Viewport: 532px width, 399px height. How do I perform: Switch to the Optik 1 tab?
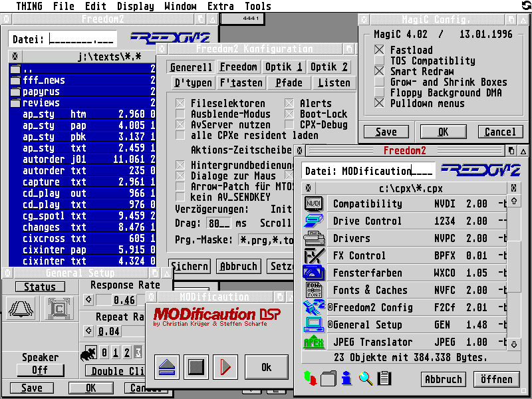(284, 67)
